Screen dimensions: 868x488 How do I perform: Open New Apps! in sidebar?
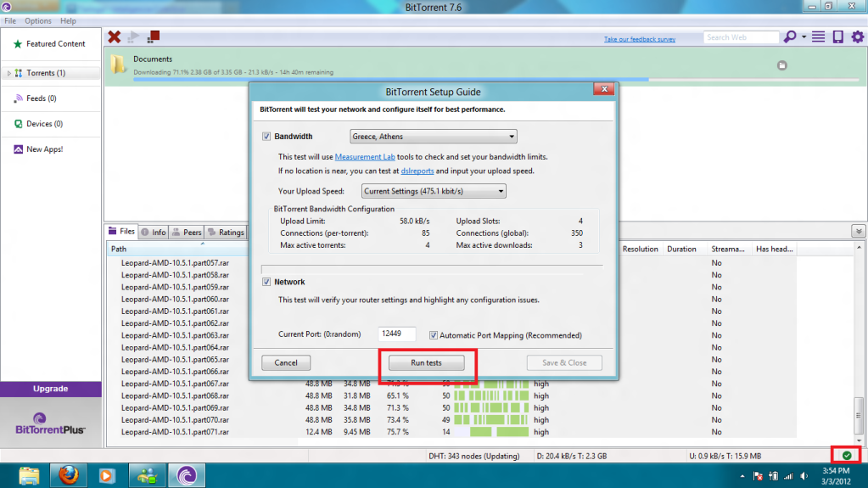(x=44, y=149)
